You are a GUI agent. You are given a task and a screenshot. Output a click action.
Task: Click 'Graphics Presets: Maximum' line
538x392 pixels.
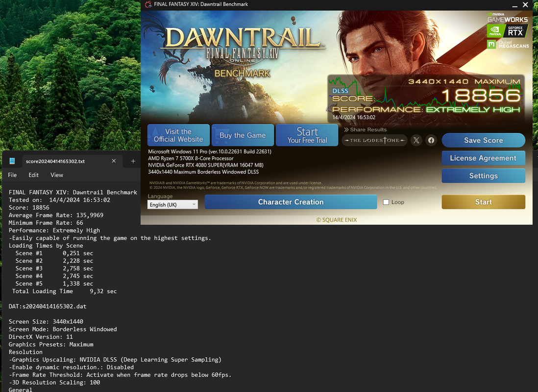tap(51, 344)
